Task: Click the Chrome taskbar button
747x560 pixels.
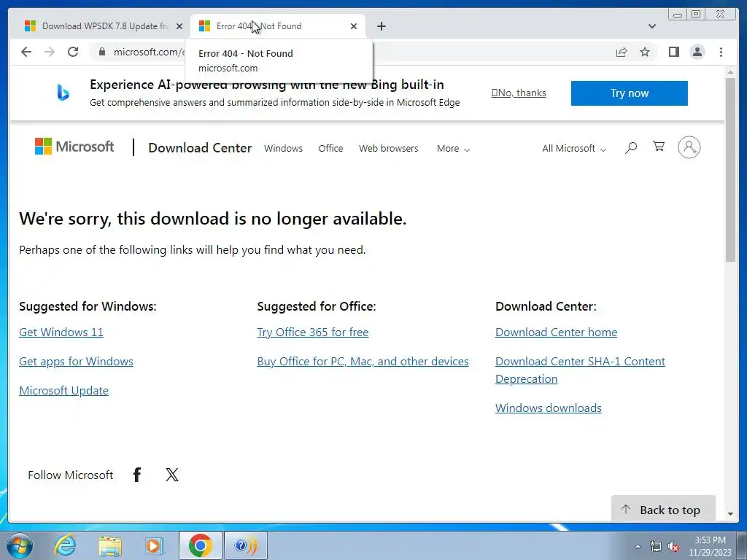Action: coord(201,545)
